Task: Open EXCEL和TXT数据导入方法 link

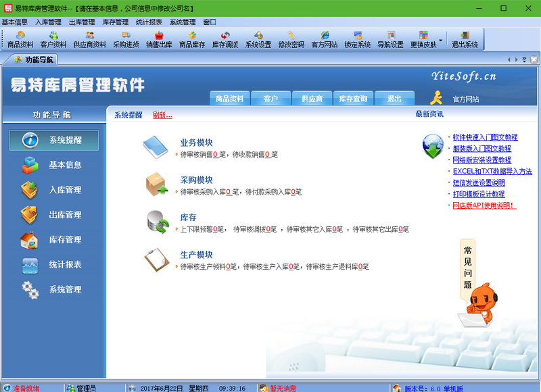Action: click(x=492, y=172)
